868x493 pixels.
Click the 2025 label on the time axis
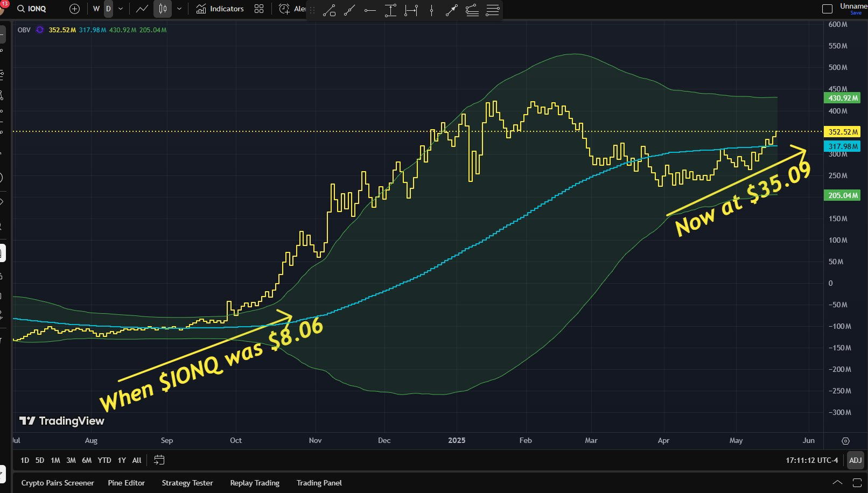(x=457, y=440)
